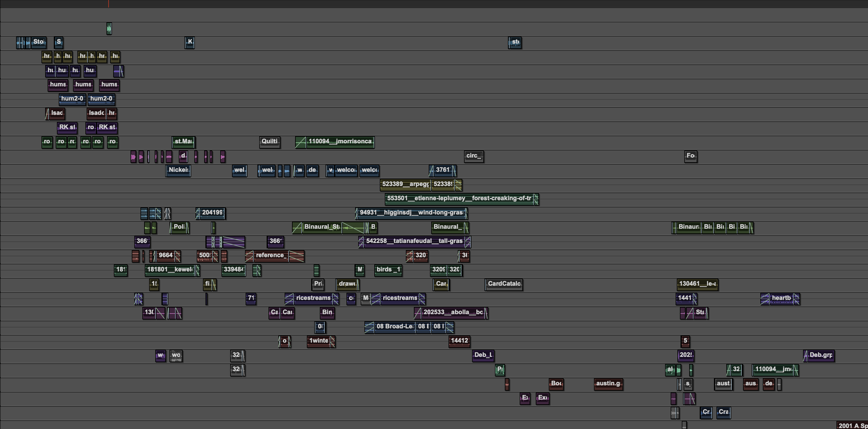
Task: Select the 202533__abolla clip
Action: pos(451,313)
